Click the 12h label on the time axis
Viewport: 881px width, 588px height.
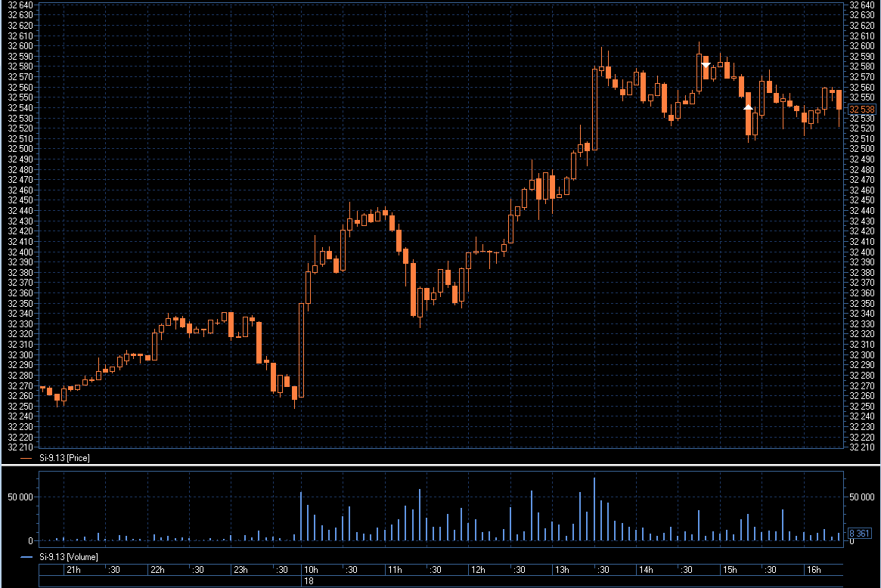478,569
